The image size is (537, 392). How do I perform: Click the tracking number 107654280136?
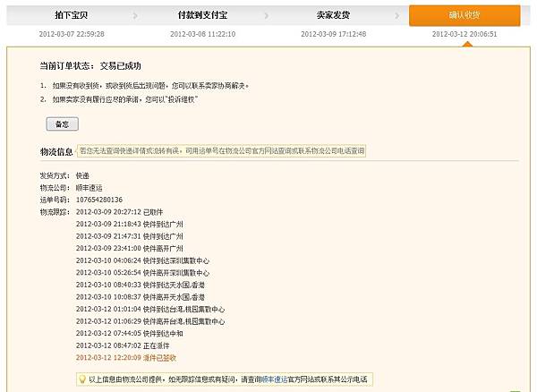99,200
